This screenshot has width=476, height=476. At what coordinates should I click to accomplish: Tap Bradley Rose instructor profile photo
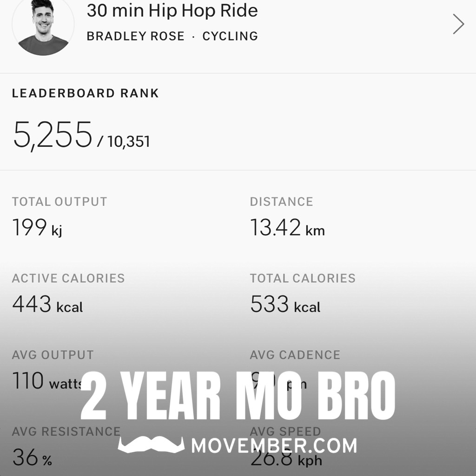click(43, 26)
